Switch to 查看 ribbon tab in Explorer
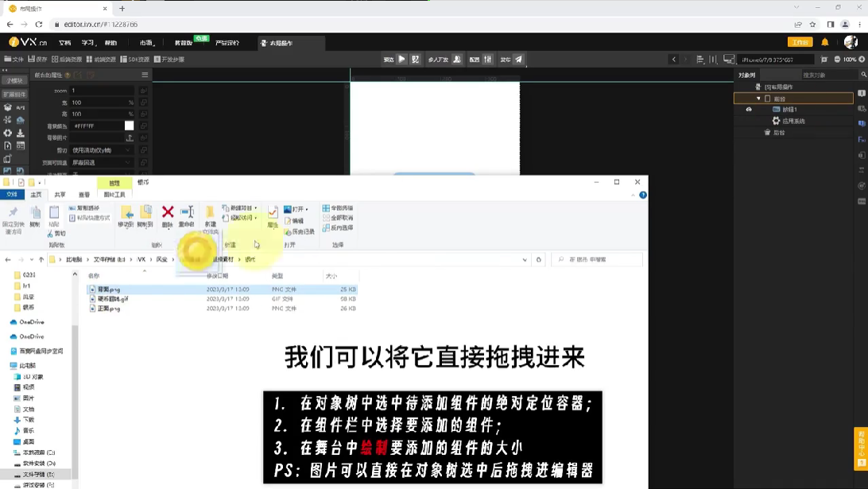The image size is (868, 489). (x=84, y=195)
